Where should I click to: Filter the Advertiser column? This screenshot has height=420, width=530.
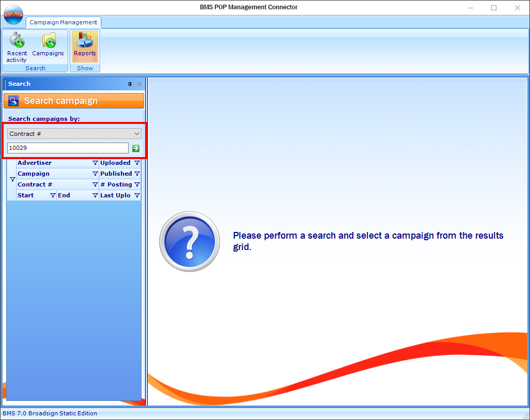pyautogui.click(x=95, y=163)
